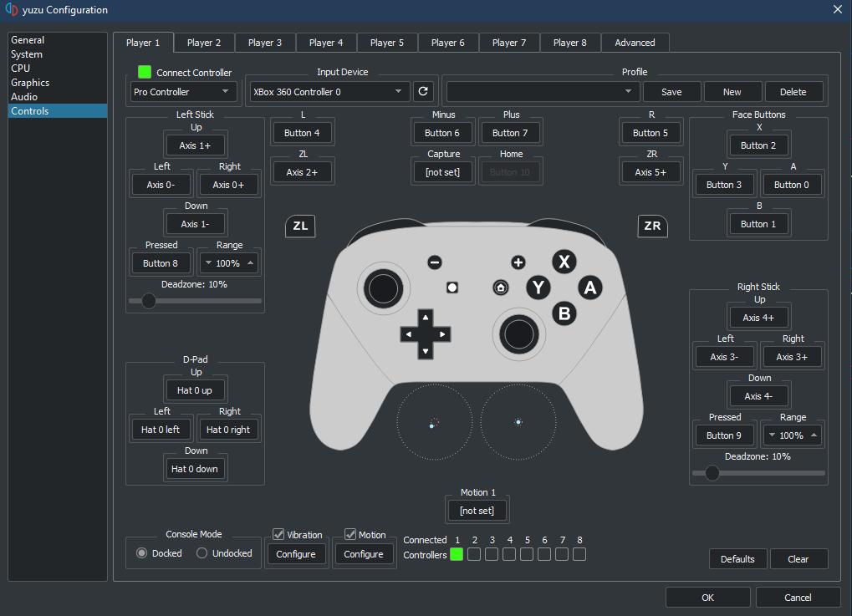Click the ZR trigger label icon
This screenshot has width=852, height=616.
652,226
